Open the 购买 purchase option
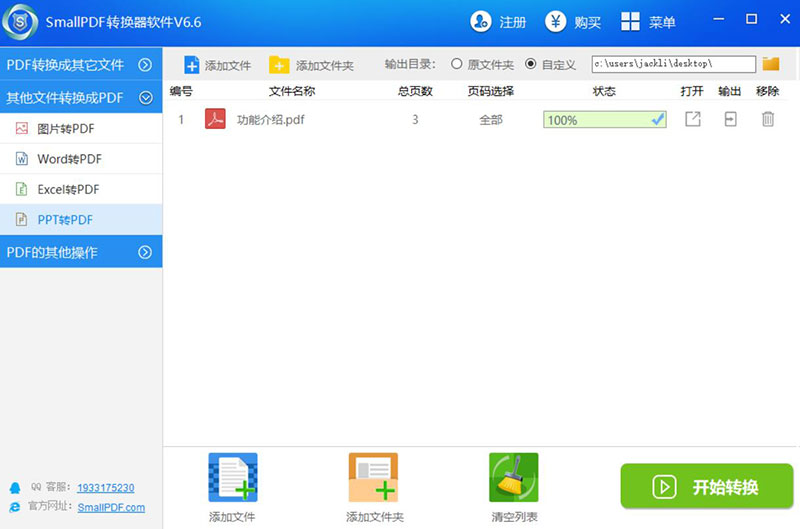 click(x=558, y=22)
